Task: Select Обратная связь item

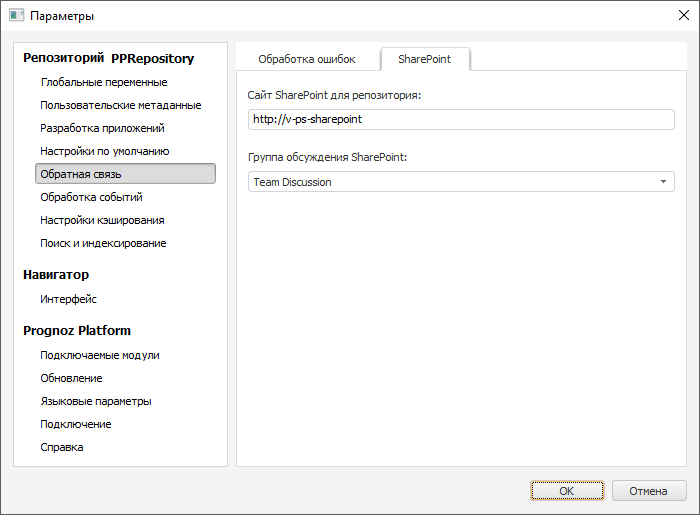Action: (125, 174)
